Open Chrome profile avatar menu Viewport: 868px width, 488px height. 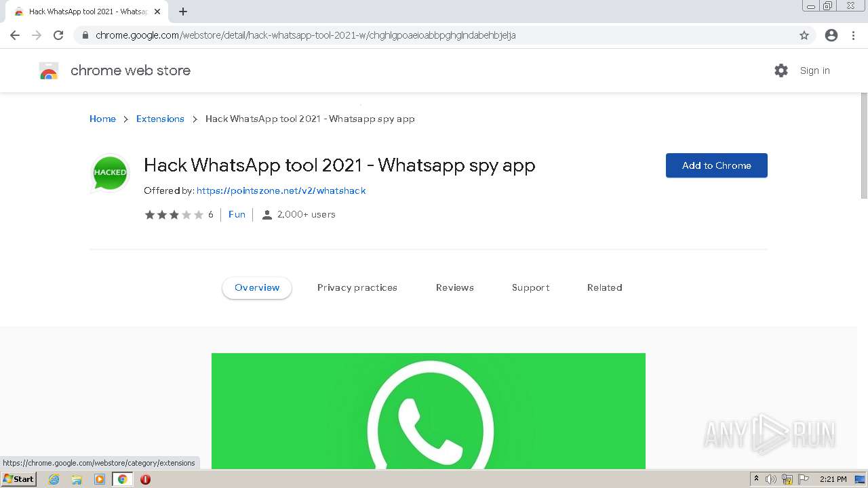point(831,35)
